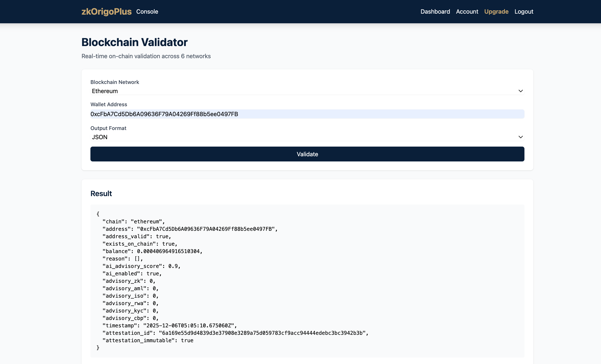The width and height of the screenshot is (601, 364).
Task: Select the wallet address text
Action: [164, 114]
